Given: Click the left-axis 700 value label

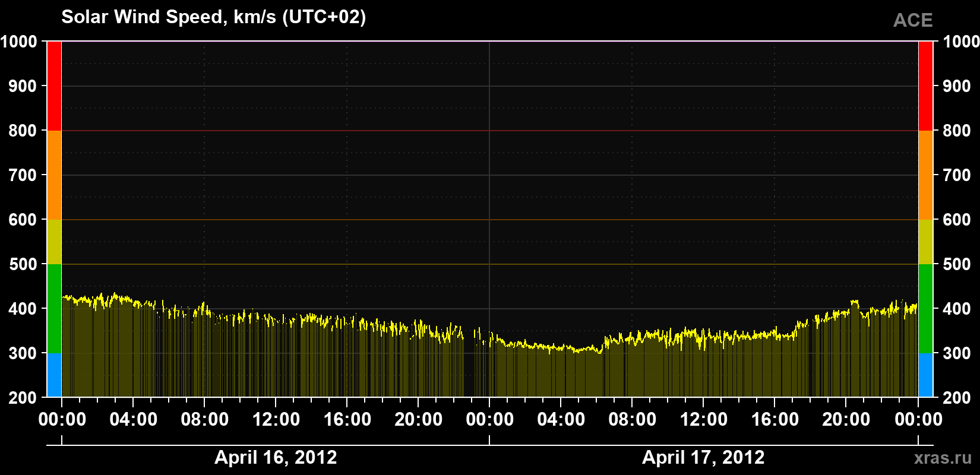Looking at the screenshot, I should [23, 175].
